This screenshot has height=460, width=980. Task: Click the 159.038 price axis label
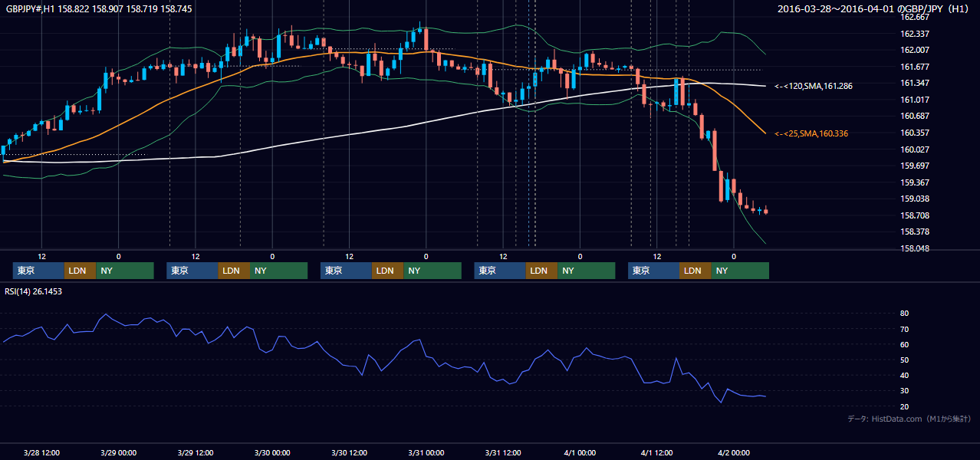click(x=914, y=199)
